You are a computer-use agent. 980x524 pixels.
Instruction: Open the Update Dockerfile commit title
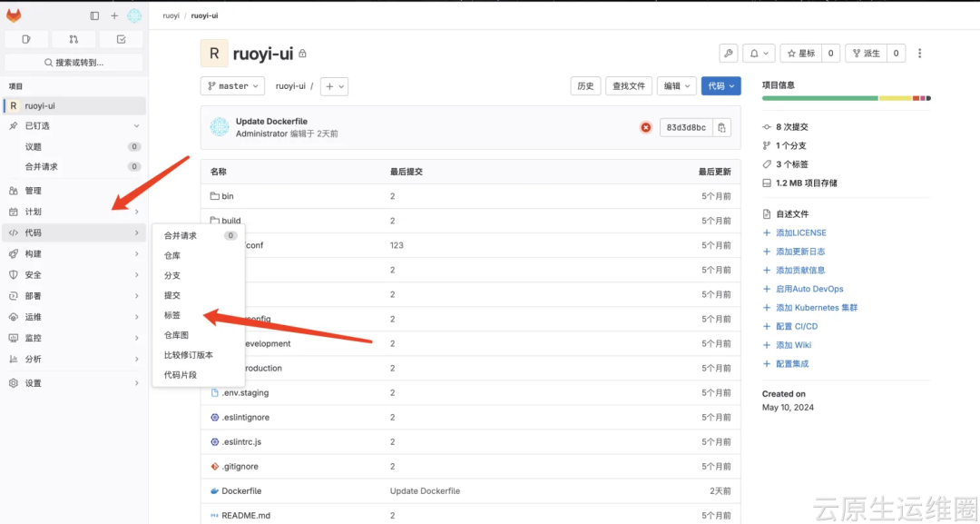[271, 122]
